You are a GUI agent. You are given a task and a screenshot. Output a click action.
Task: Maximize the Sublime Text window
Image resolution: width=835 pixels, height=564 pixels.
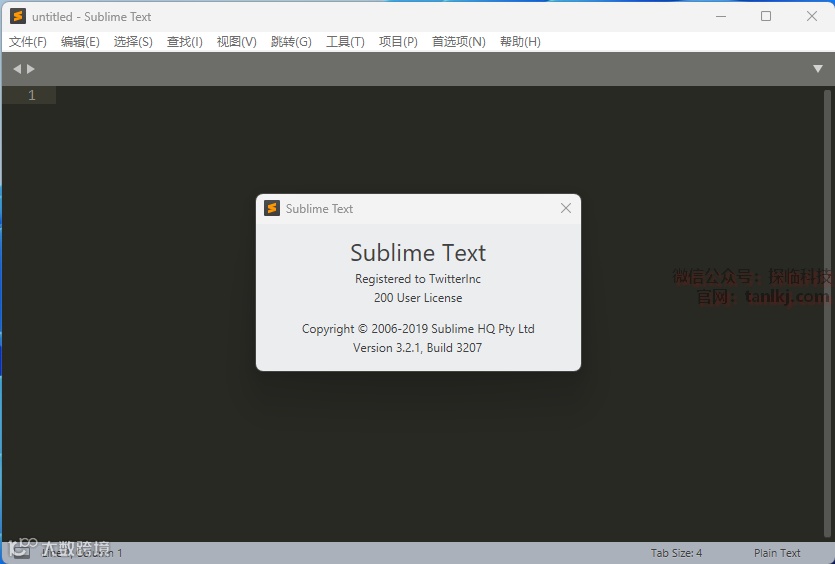766,17
